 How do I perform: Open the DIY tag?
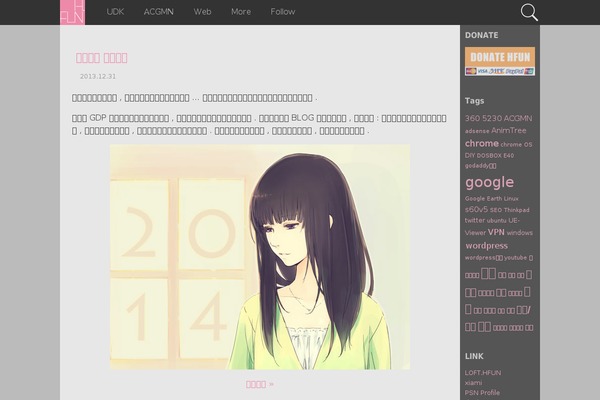(470, 155)
